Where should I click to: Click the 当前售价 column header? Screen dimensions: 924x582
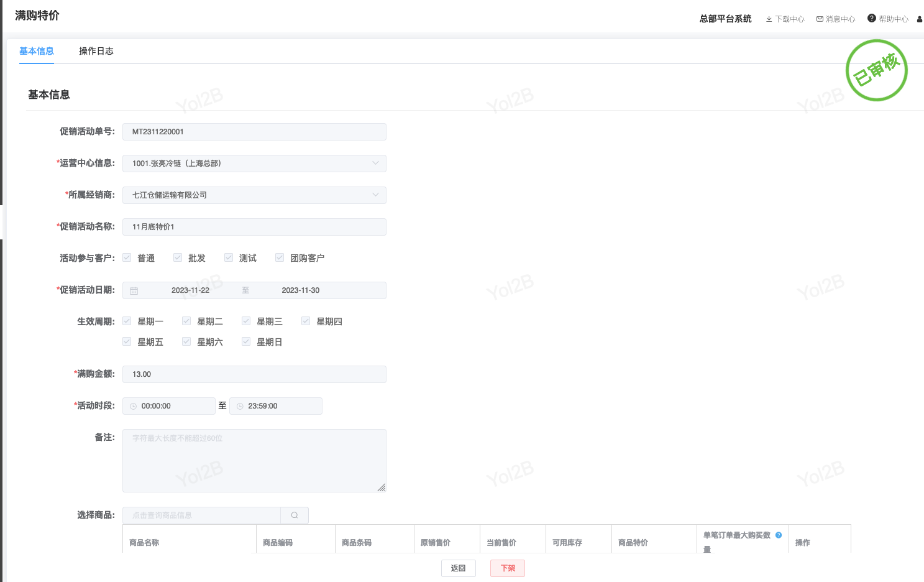501,543
